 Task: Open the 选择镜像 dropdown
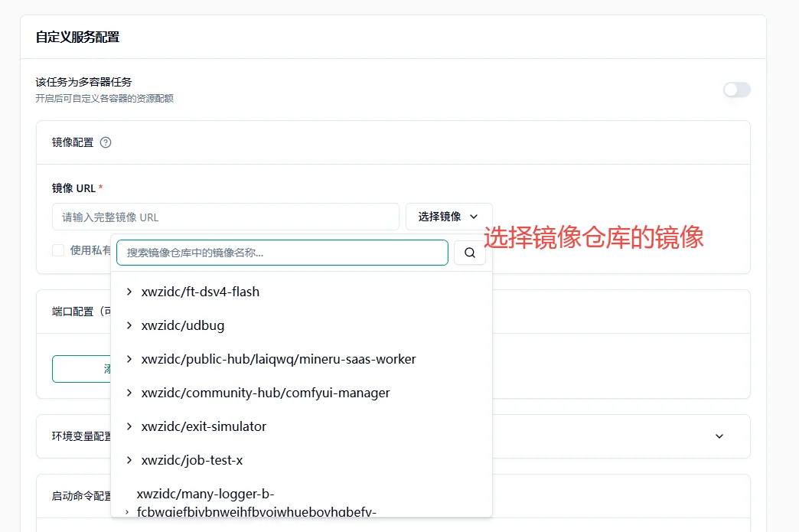click(449, 217)
